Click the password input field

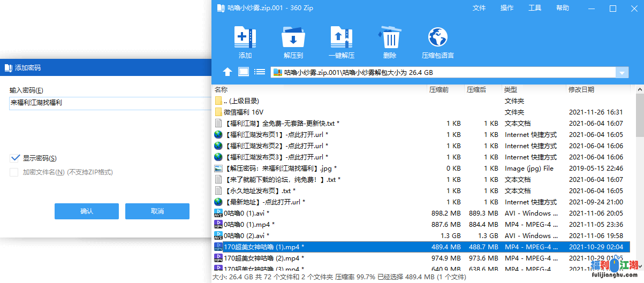click(107, 103)
